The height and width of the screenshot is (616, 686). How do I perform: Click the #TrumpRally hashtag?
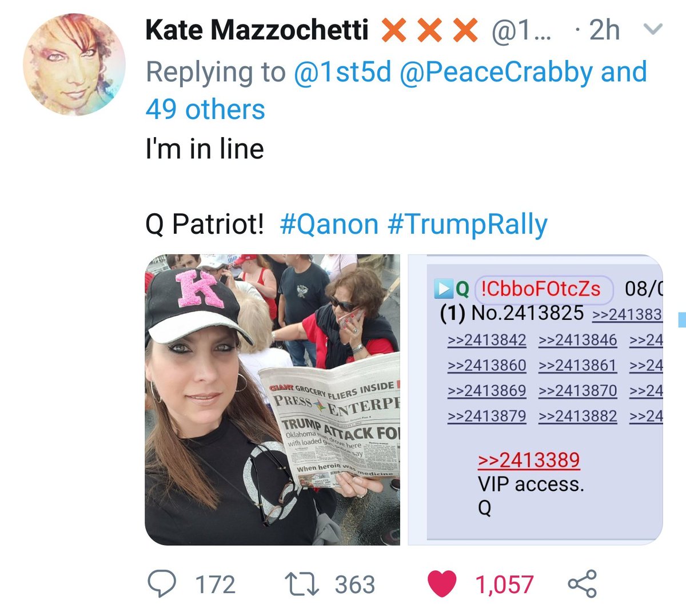[467, 225]
